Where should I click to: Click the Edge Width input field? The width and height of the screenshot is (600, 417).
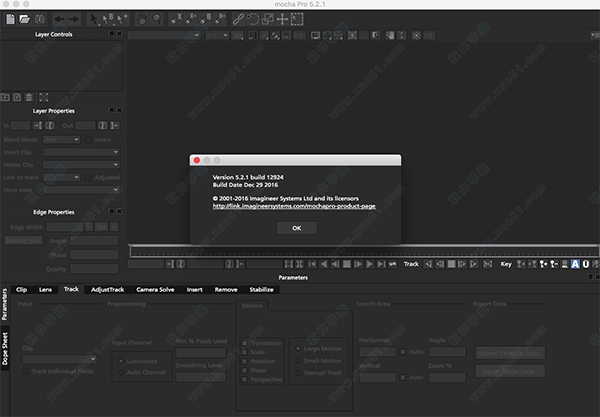65,227
